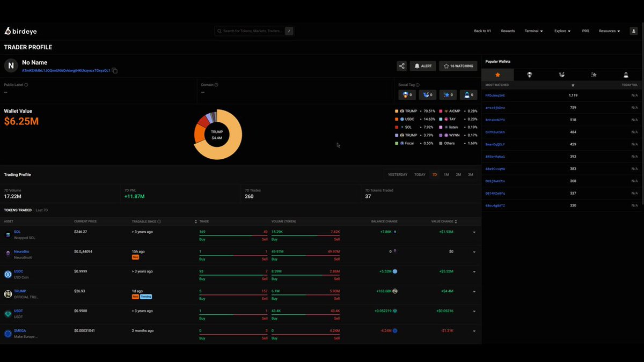Open the PRO page
Viewport: 644px width, 362px height.
tap(586, 31)
